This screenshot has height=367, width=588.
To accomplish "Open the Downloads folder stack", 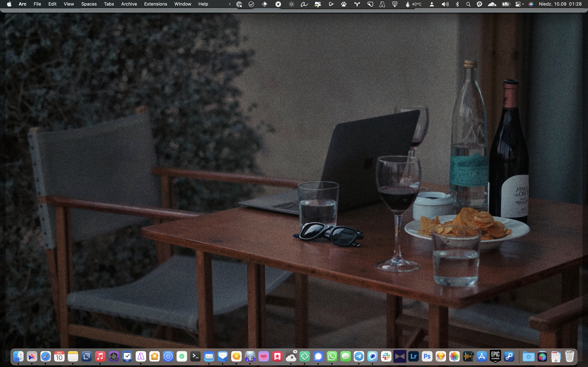I will [528, 356].
